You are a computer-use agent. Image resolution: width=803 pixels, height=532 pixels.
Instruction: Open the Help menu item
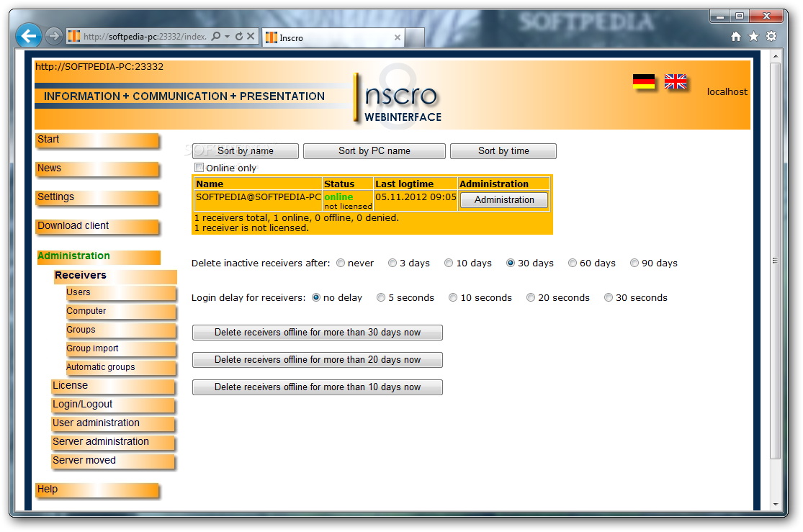(97, 490)
